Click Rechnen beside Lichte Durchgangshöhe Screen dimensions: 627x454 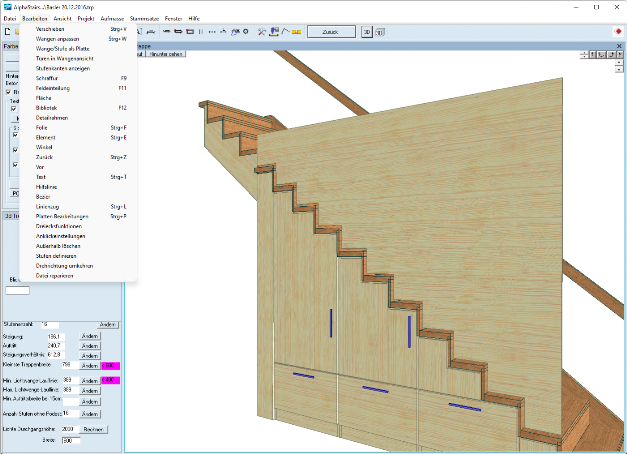[x=94, y=429]
